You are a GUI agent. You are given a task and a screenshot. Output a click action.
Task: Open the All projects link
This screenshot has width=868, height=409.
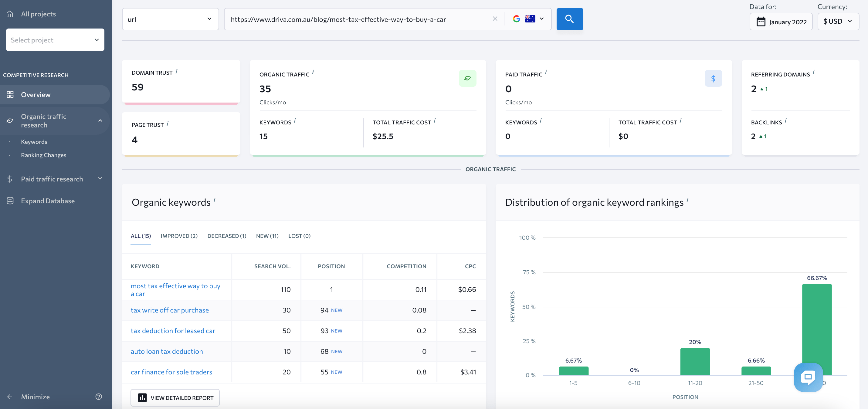[39, 14]
